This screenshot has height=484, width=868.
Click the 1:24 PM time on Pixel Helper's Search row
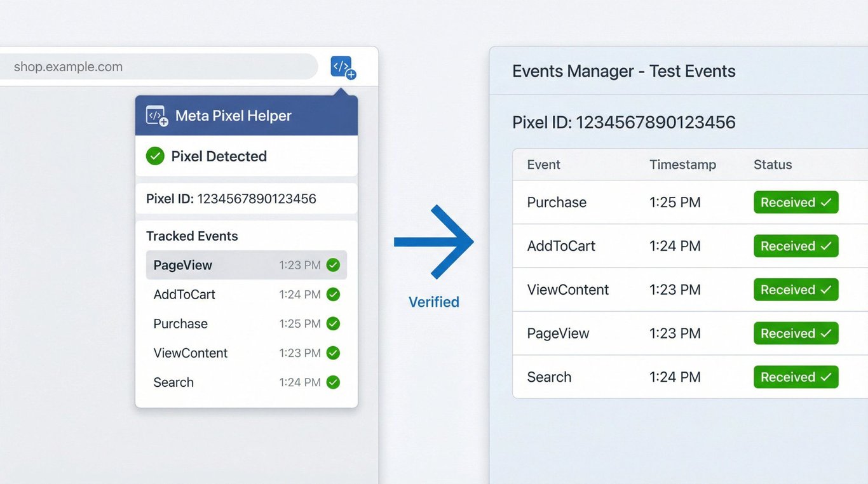(300, 382)
